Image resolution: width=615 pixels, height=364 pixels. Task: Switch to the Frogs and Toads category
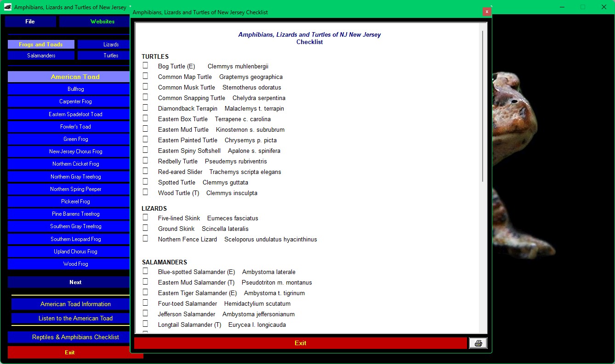click(x=41, y=45)
